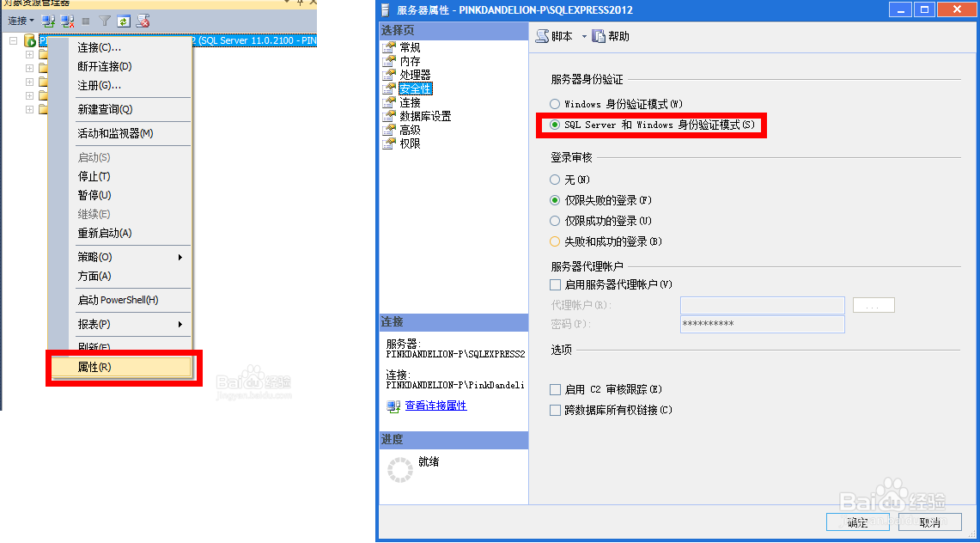Click the icon beside 常规 page
This screenshot has height=543, width=980.
point(389,47)
